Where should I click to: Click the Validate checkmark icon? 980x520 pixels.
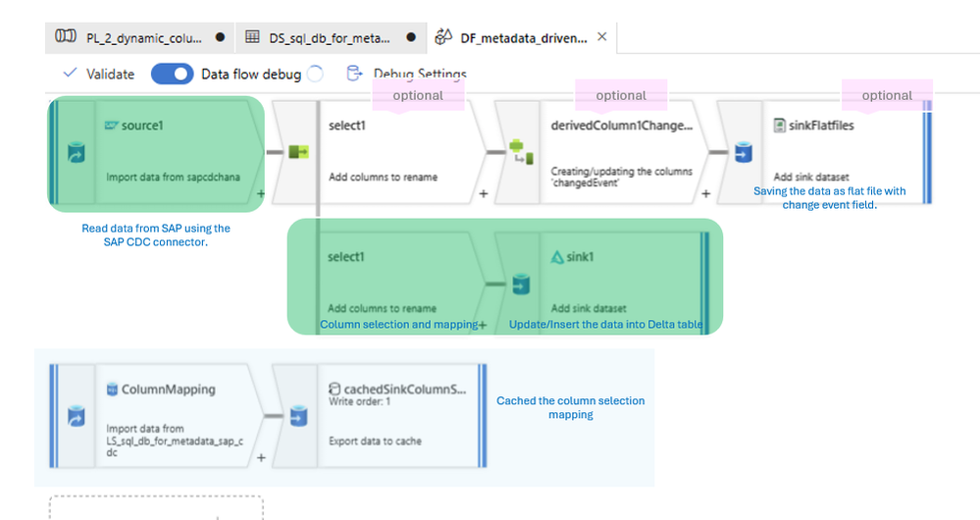pyautogui.click(x=70, y=74)
